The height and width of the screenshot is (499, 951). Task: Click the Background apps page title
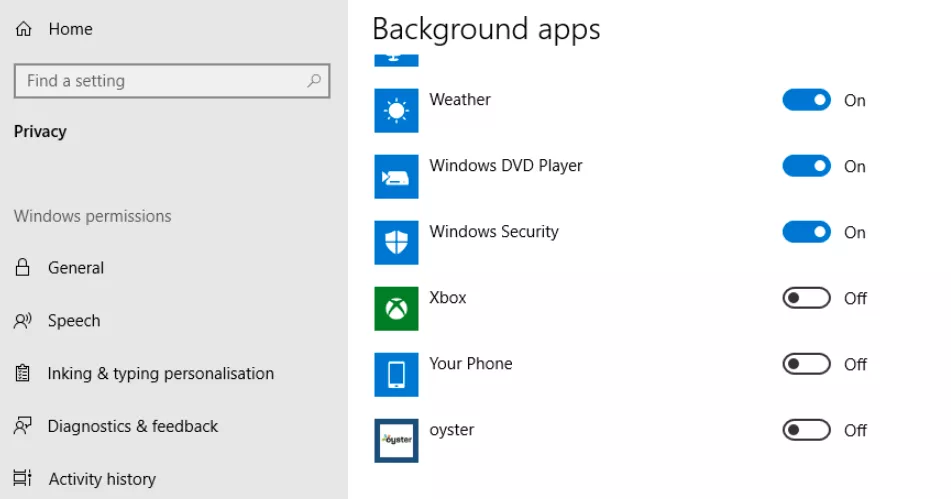(x=486, y=29)
